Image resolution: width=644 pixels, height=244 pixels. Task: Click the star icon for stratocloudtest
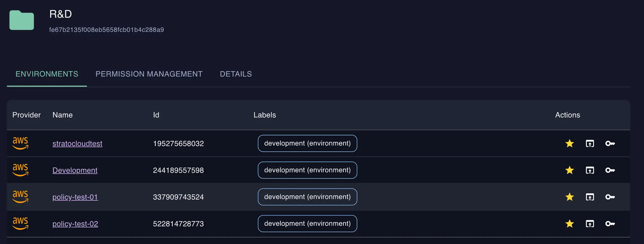pyautogui.click(x=569, y=143)
